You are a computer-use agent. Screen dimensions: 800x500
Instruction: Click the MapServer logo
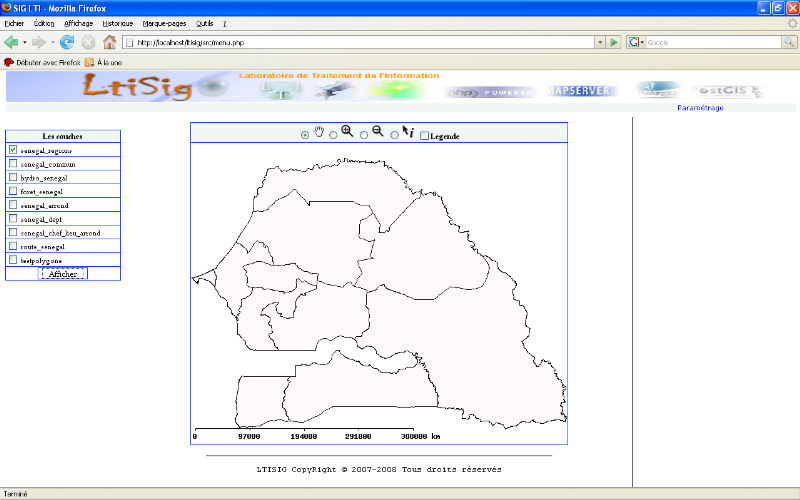(x=580, y=91)
